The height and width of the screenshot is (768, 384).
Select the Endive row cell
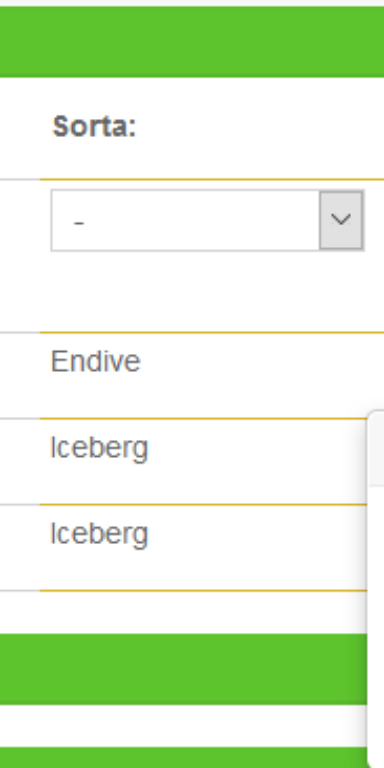212,375
